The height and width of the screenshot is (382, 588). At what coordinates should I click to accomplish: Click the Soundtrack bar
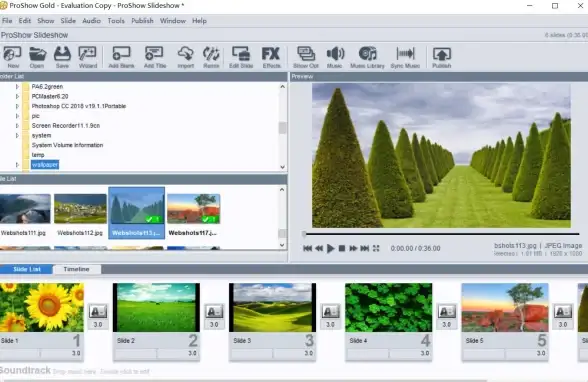click(294, 372)
